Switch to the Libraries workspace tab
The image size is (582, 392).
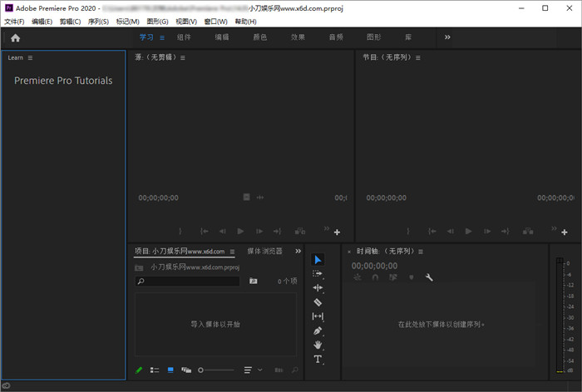click(x=408, y=37)
